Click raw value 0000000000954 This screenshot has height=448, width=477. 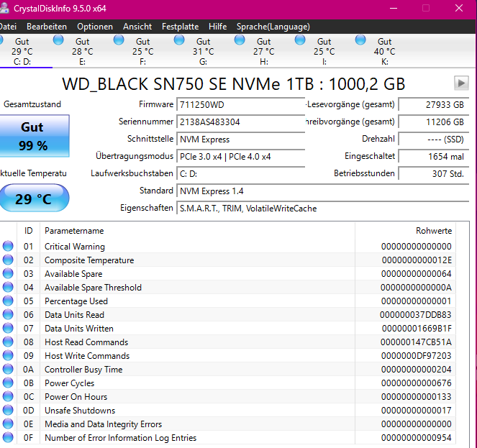416,438
